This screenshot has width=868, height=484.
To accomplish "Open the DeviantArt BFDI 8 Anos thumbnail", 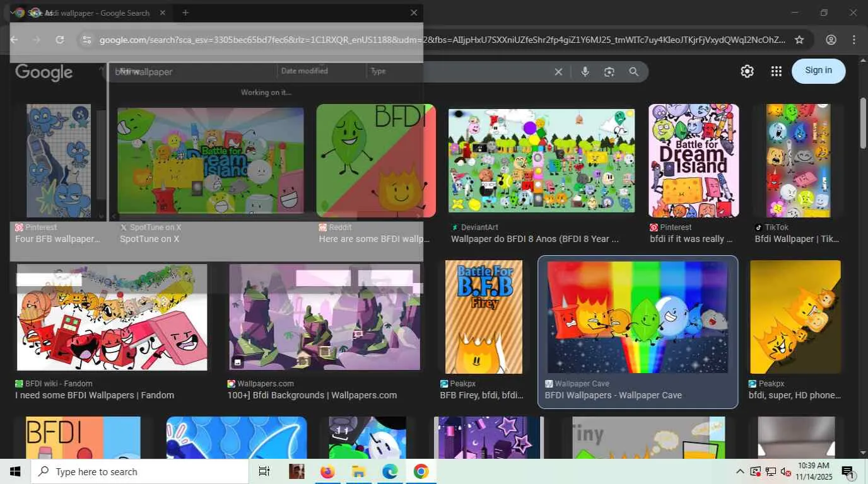I will pyautogui.click(x=541, y=161).
